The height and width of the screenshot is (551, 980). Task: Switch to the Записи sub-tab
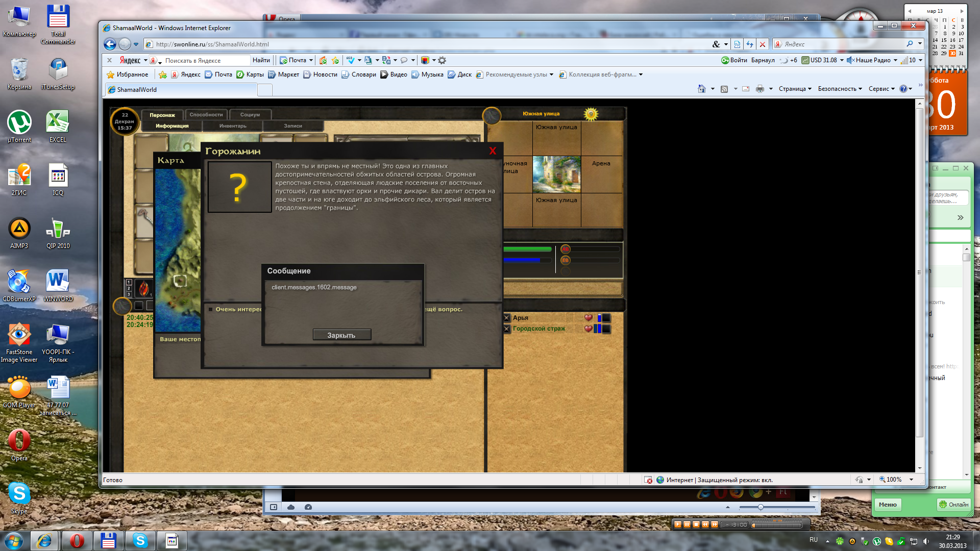point(293,126)
